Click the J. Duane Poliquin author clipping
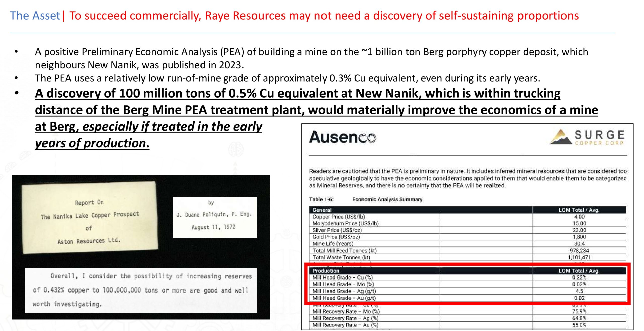 pos(215,217)
